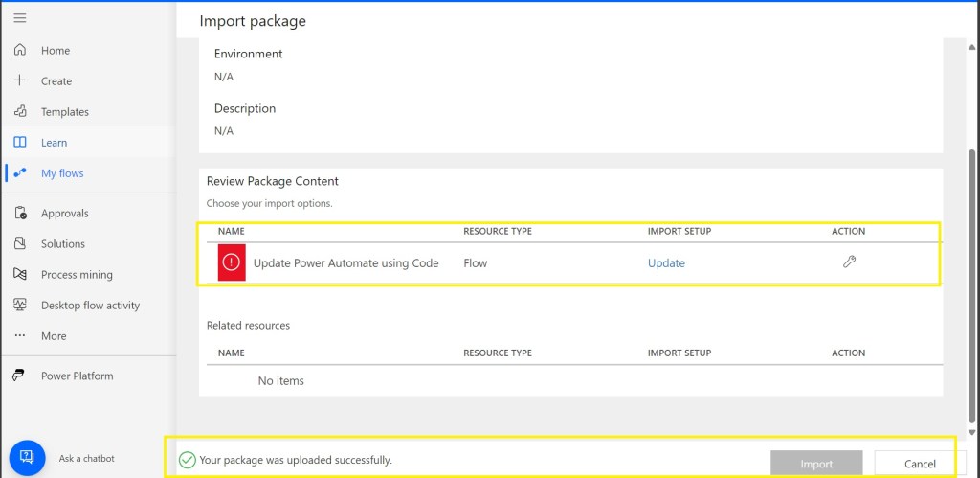Click the Create plus icon

click(x=20, y=80)
